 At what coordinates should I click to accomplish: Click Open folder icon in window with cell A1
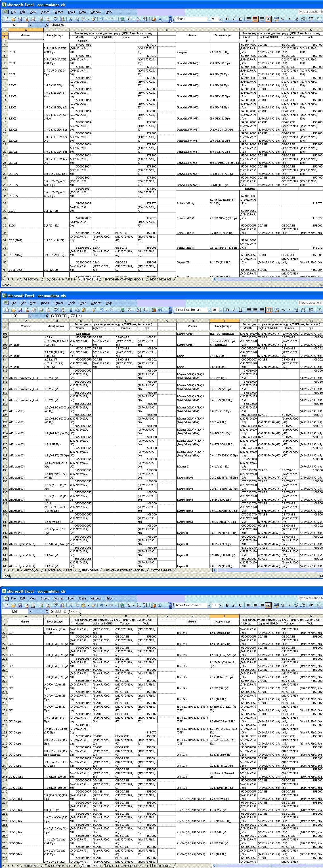pyautogui.click(x=13, y=19)
